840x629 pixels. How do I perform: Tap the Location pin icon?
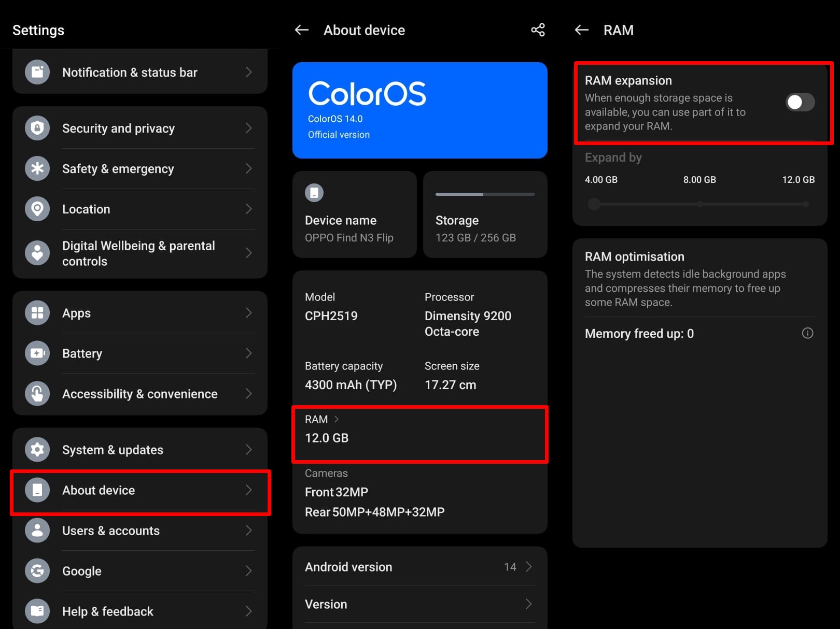click(x=37, y=209)
